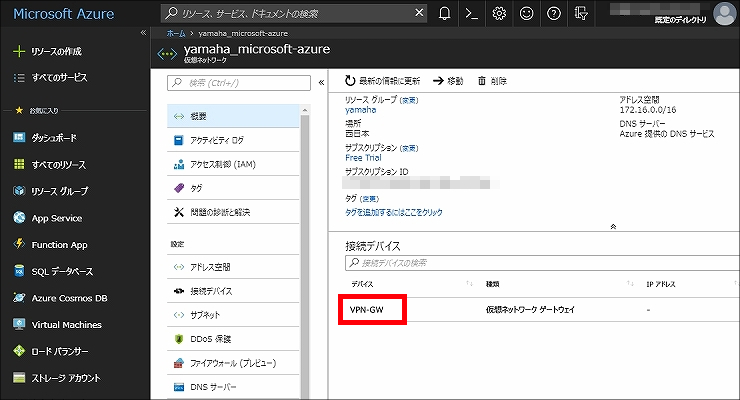Click the 削除 delete button
This screenshot has height=400, width=740.
coord(492,81)
